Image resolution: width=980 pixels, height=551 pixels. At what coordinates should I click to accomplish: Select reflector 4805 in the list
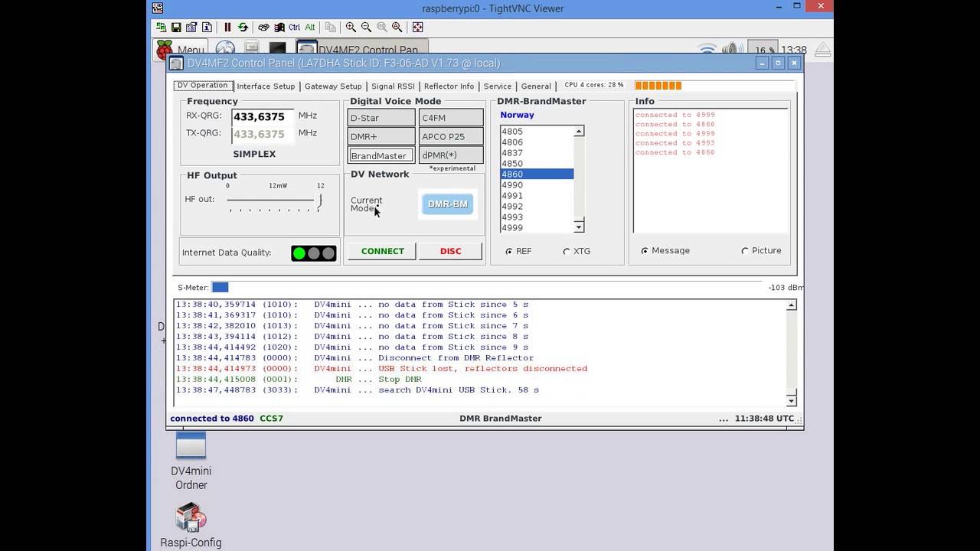pyautogui.click(x=537, y=132)
